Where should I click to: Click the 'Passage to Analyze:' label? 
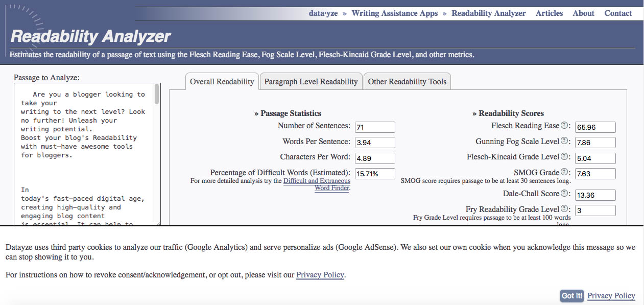click(x=46, y=78)
